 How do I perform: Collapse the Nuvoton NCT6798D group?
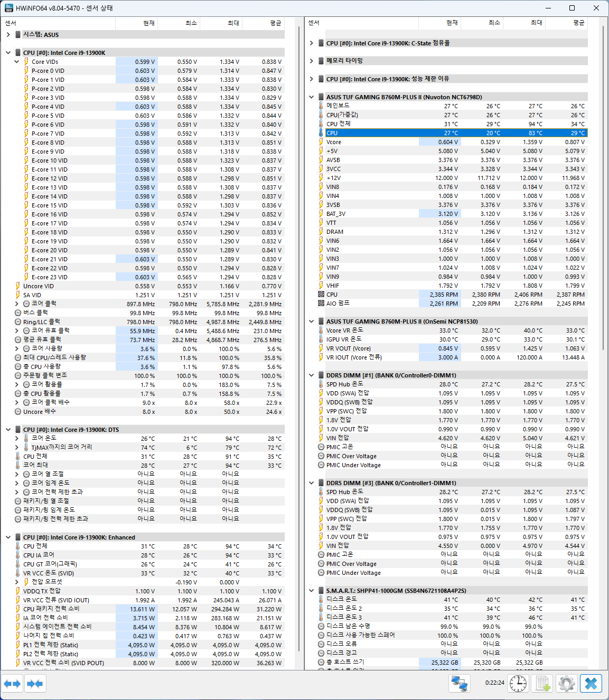[x=312, y=97]
